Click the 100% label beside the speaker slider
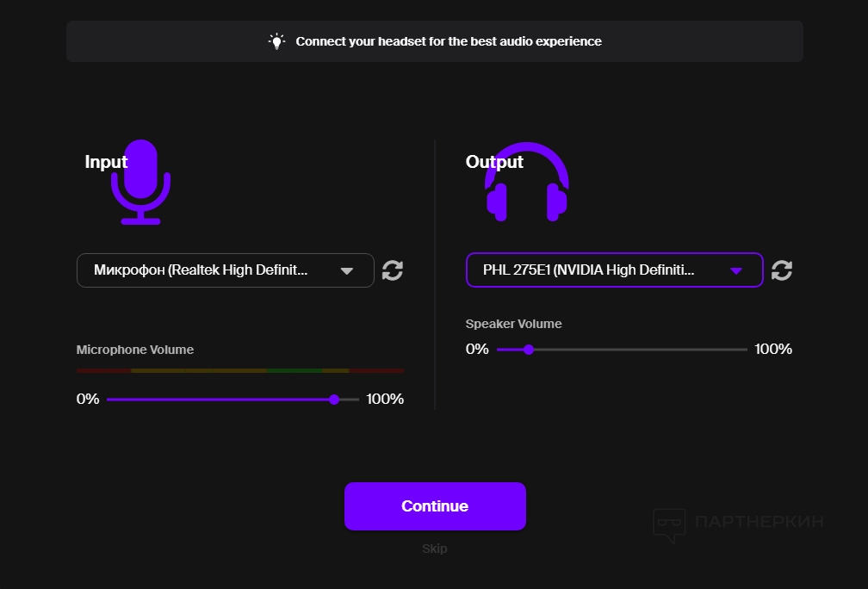The height and width of the screenshot is (589, 868). [x=773, y=350]
